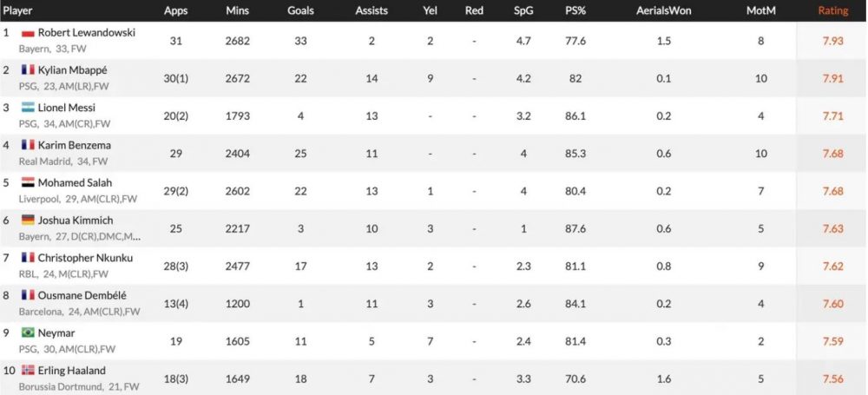The height and width of the screenshot is (395, 868).
Task: Sort by the PS% column header
Action: click(x=575, y=10)
